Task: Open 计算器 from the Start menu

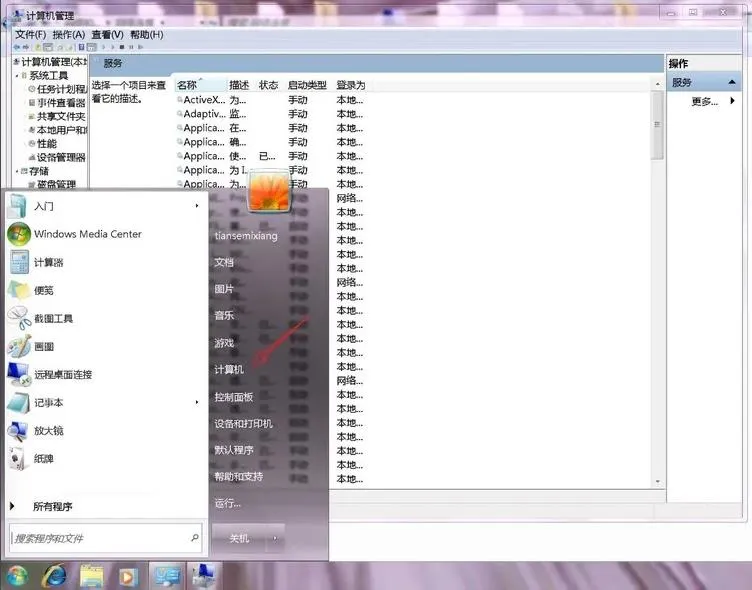Action: click(106, 262)
